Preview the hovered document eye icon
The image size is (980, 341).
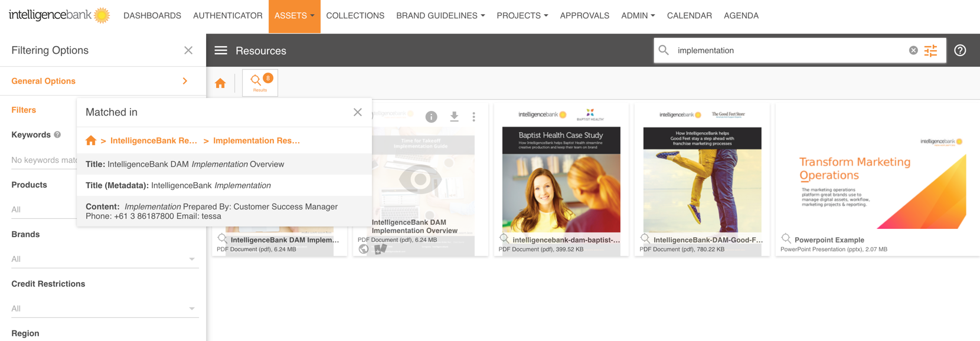(420, 179)
